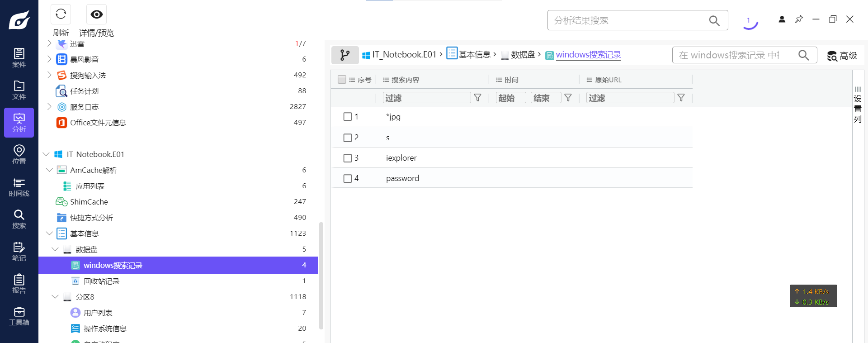Select 用户列表 in the tree

(98, 313)
